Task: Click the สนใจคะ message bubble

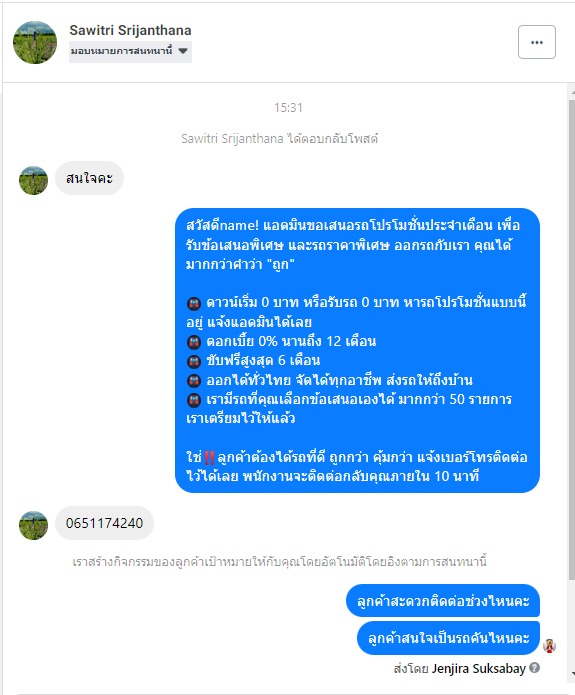Action: (89, 178)
